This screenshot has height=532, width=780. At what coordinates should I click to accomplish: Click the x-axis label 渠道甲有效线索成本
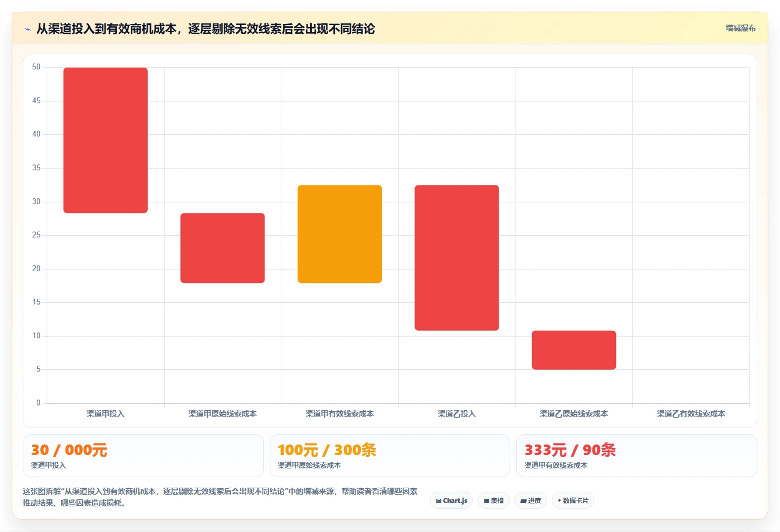tap(340, 414)
